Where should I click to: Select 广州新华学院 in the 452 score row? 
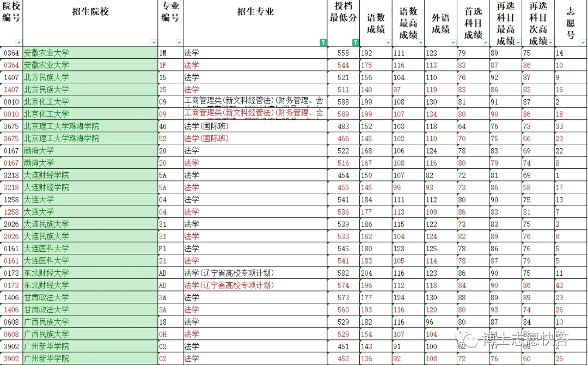[x=90, y=358]
